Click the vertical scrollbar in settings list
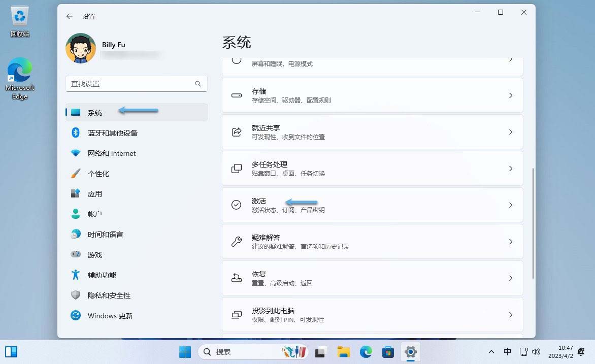 (x=533, y=223)
